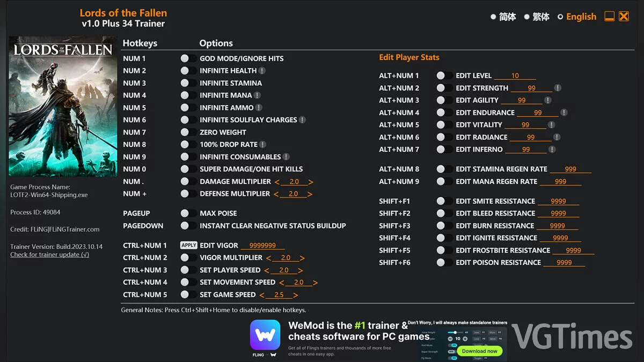644x362 pixels.
Task: Select the English language option
Action: pyautogui.click(x=577, y=17)
